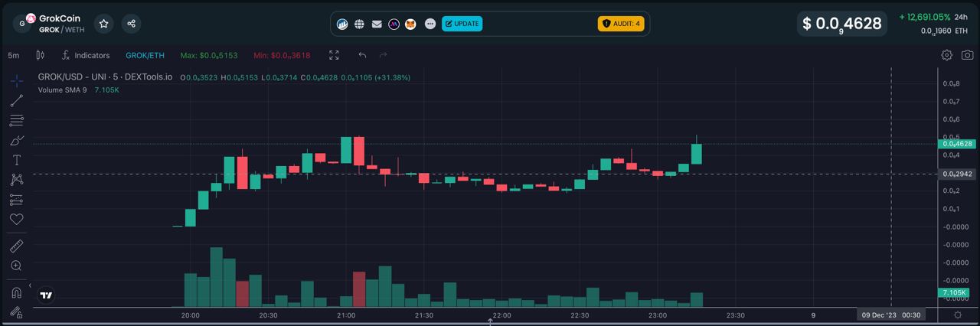Screen dimensions: 980x326
Task: Select the trend line drawing tool
Action: [x=16, y=100]
